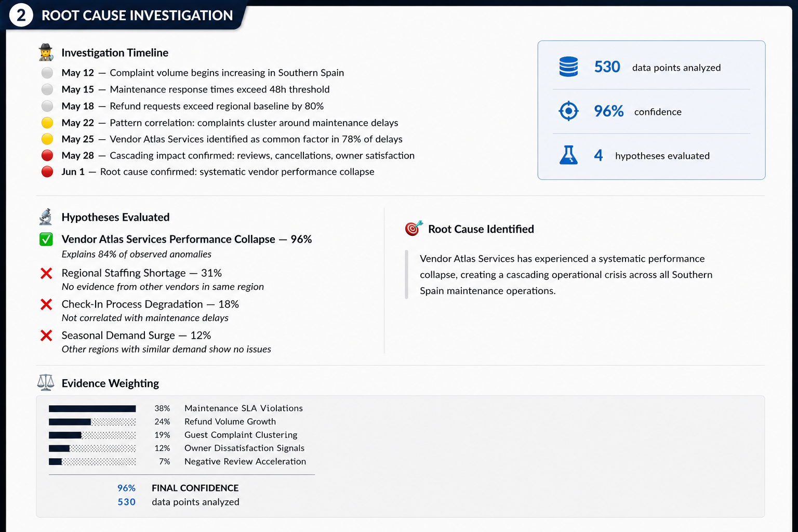Screen dimensions: 798x532
Task: Select the grey May 15 timeline marker
Action: [47, 89]
